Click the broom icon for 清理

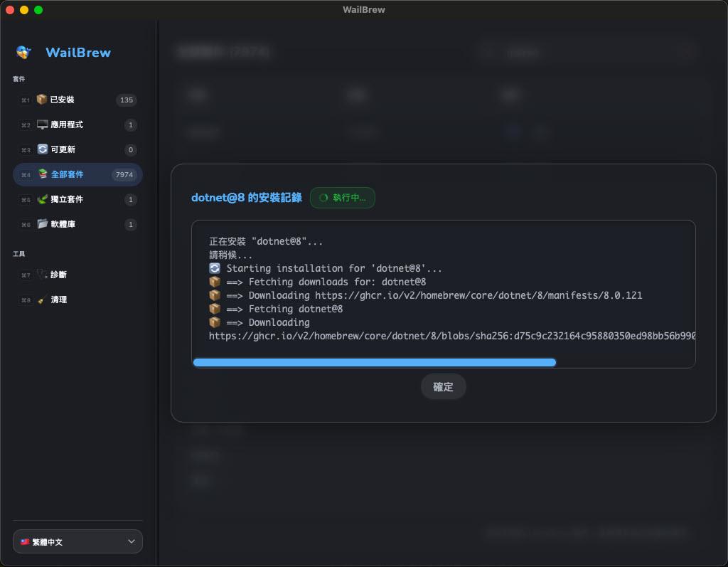pos(42,300)
